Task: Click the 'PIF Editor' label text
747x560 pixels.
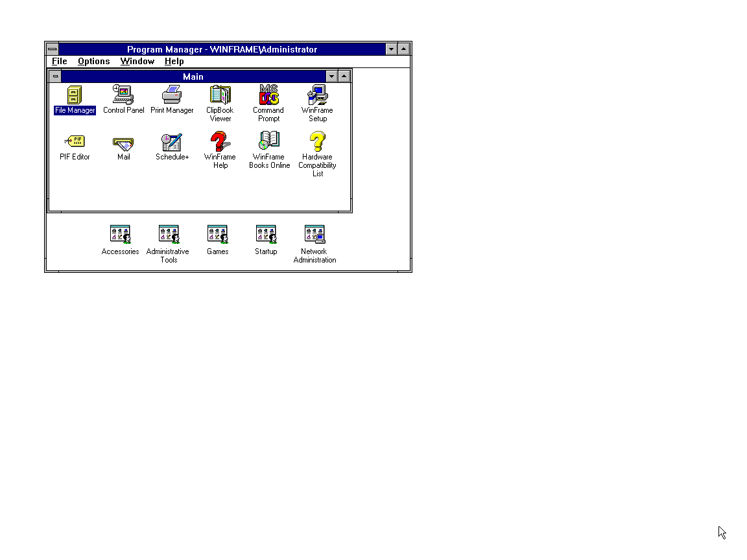Action: (x=75, y=157)
